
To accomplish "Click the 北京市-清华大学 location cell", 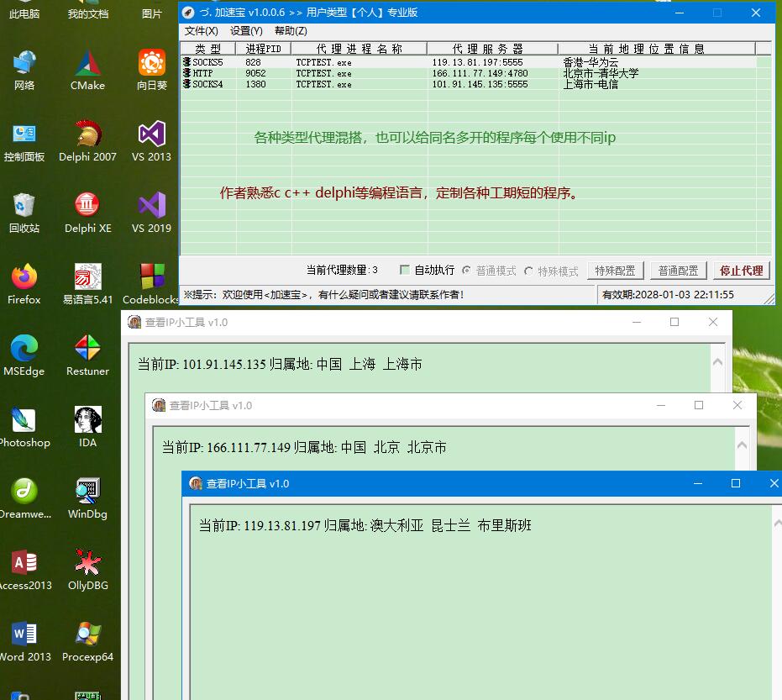I will pyautogui.click(x=601, y=73).
